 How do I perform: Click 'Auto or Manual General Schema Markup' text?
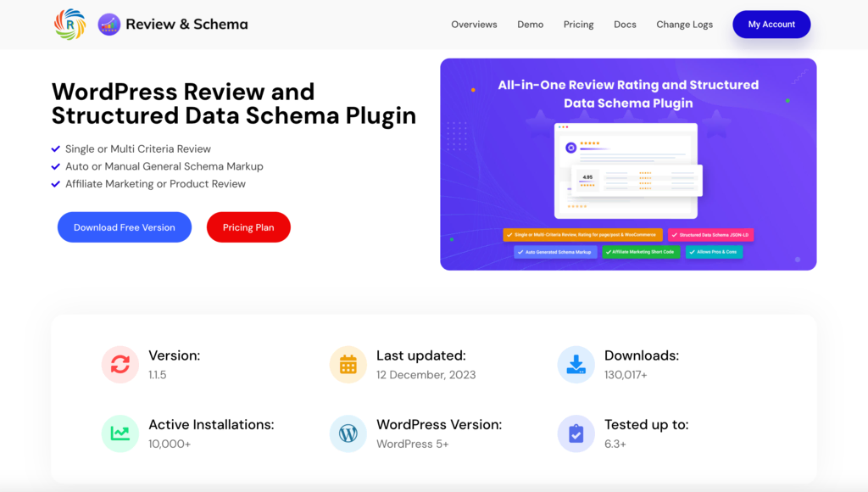pyautogui.click(x=164, y=166)
